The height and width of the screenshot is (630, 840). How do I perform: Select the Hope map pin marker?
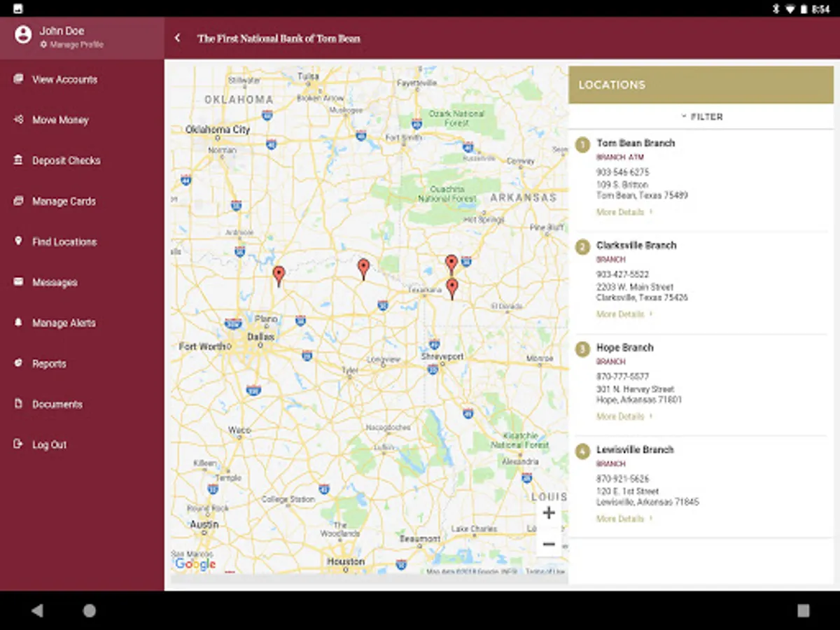pos(451,264)
